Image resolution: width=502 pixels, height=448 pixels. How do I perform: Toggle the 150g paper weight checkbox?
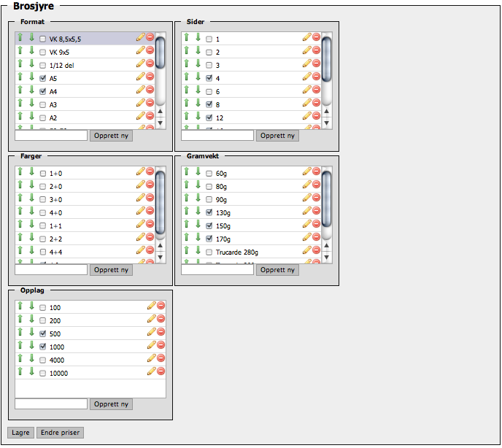tap(209, 225)
